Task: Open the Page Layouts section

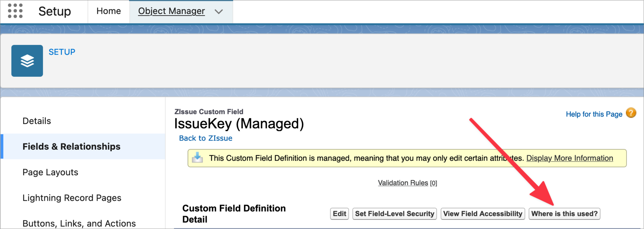Action: point(50,172)
